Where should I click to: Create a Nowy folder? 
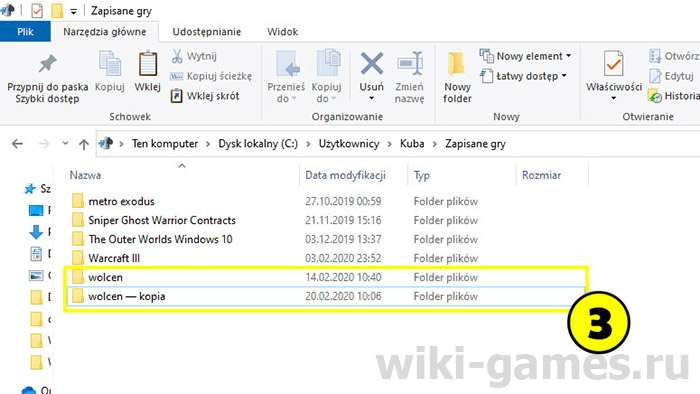[457, 78]
